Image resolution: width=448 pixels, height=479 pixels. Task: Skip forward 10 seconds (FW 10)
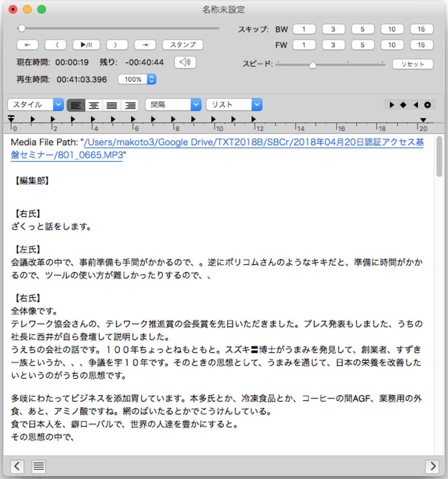click(x=392, y=45)
